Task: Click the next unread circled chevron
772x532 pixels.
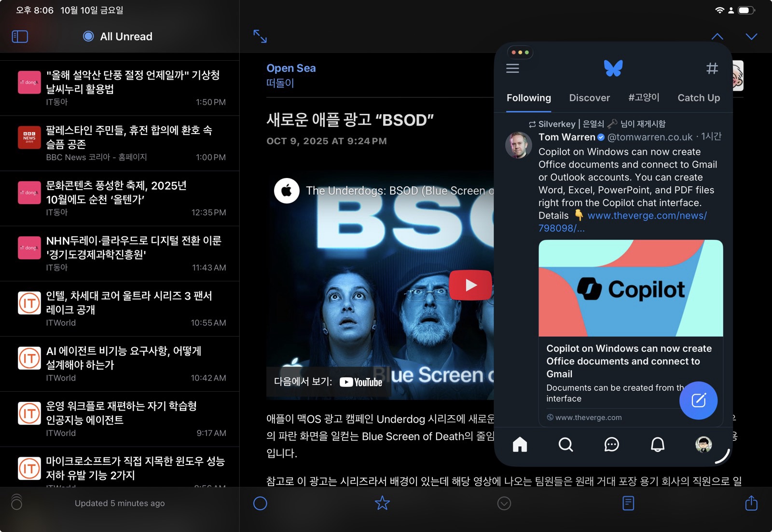Action: (504, 503)
